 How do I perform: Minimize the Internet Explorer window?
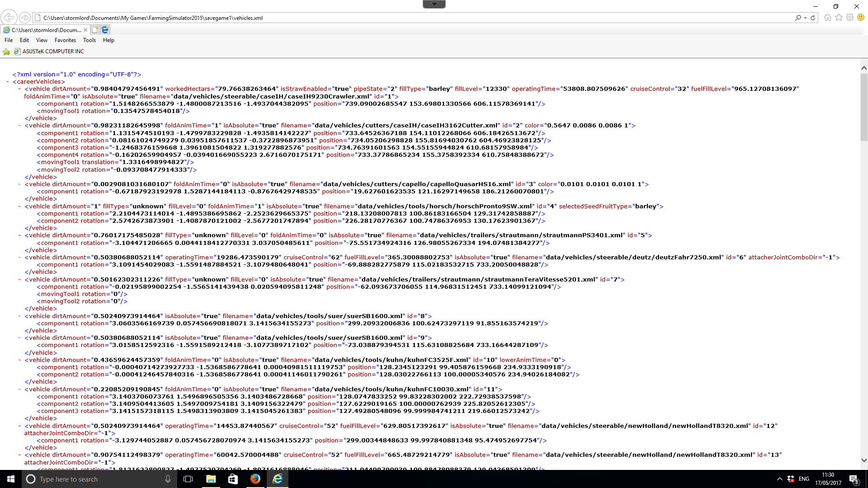[815, 6]
